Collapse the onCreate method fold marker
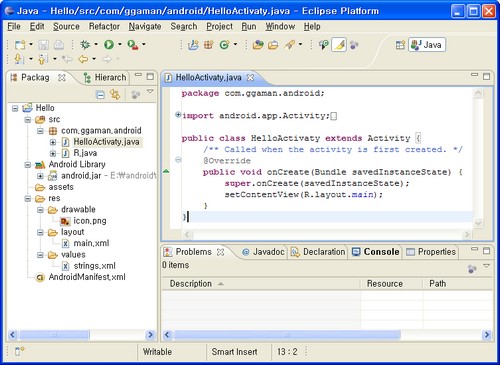 pos(178,160)
